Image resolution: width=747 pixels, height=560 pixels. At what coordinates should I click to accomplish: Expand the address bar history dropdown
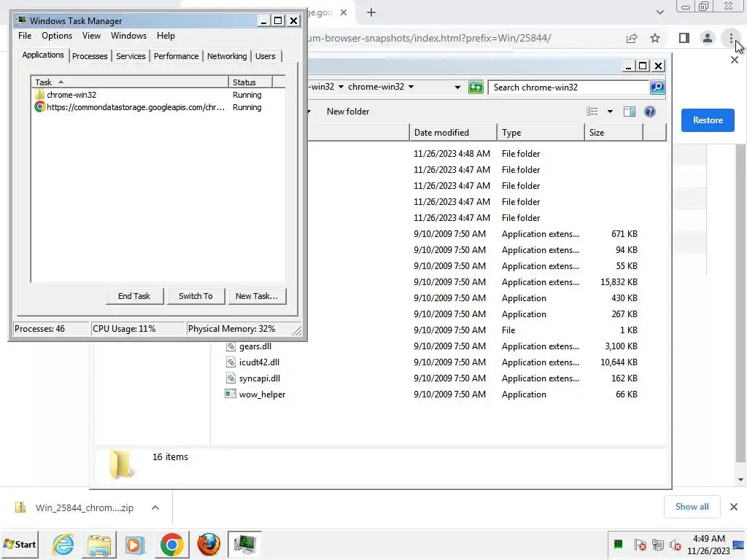tap(457, 87)
